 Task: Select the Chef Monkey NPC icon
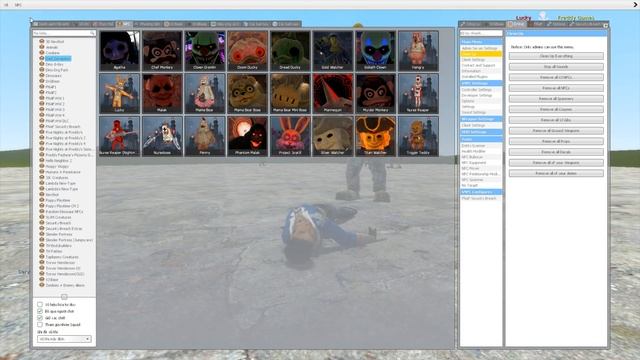162,51
